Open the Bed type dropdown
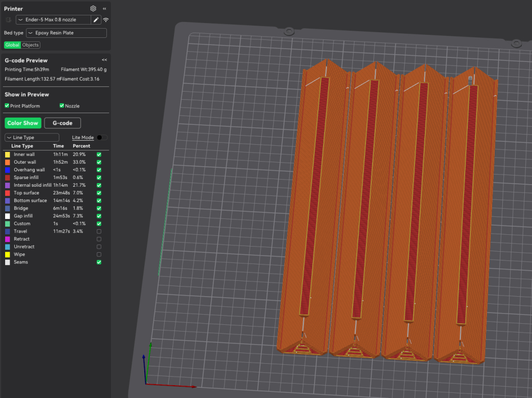Viewport: 532px width, 398px height. [66, 33]
